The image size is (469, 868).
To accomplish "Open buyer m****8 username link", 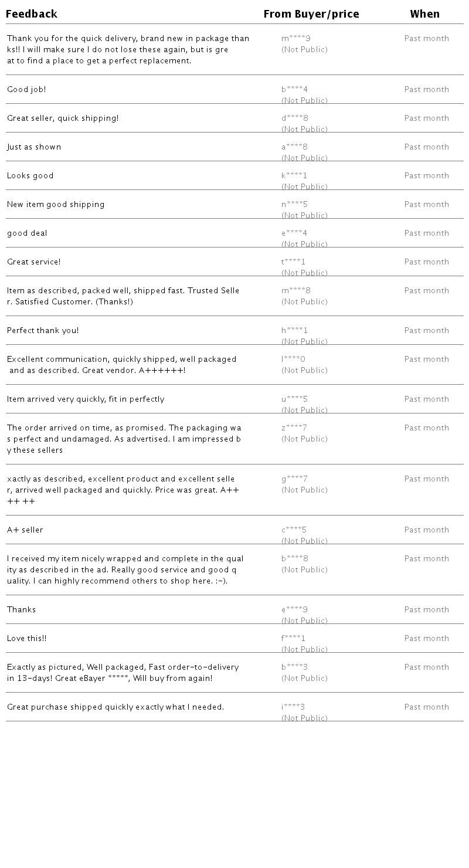I will 295,291.
